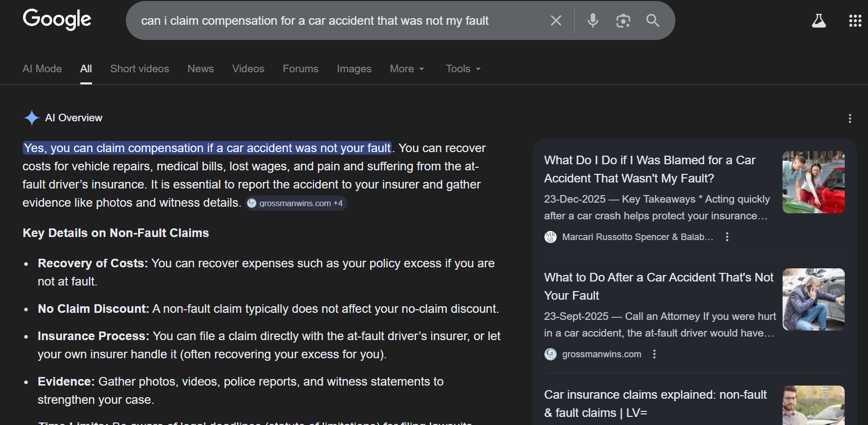Submit search with magnifying glass icon
This screenshot has width=868, height=425.
click(653, 21)
